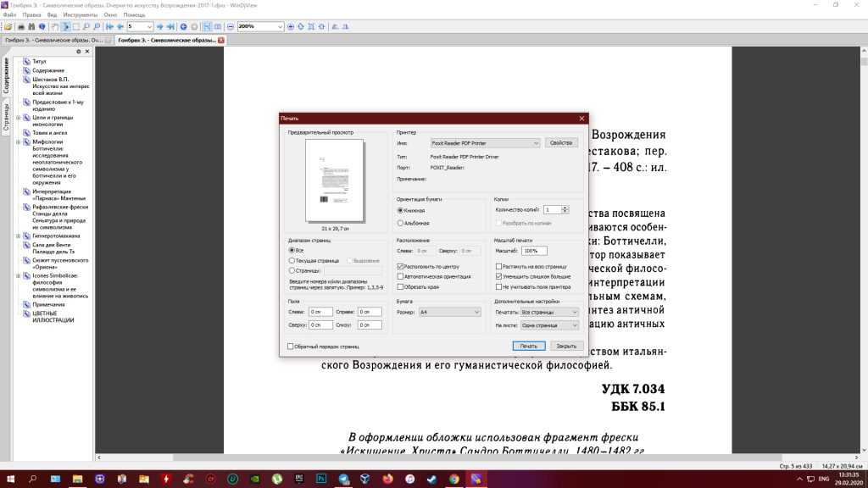The height and width of the screenshot is (488, 868).
Task: Click the Свойства printer properties button
Action: click(x=560, y=143)
